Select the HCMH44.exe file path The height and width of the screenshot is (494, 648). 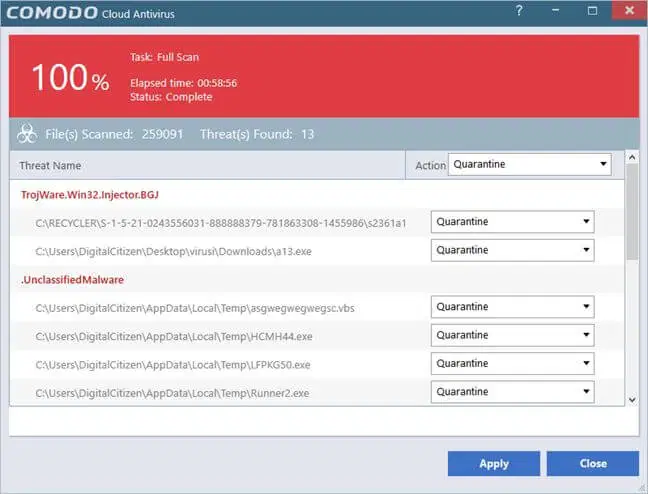click(174, 336)
